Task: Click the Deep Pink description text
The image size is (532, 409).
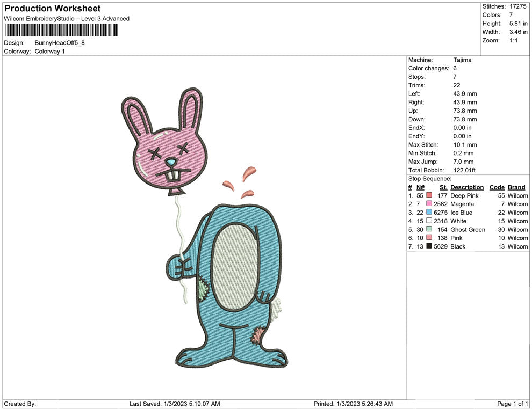Action: pos(464,195)
